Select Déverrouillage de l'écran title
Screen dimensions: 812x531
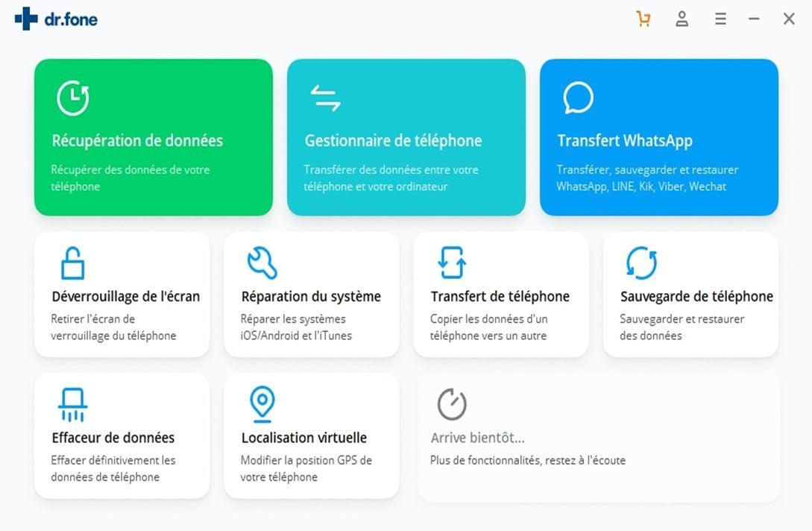point(126,296)
